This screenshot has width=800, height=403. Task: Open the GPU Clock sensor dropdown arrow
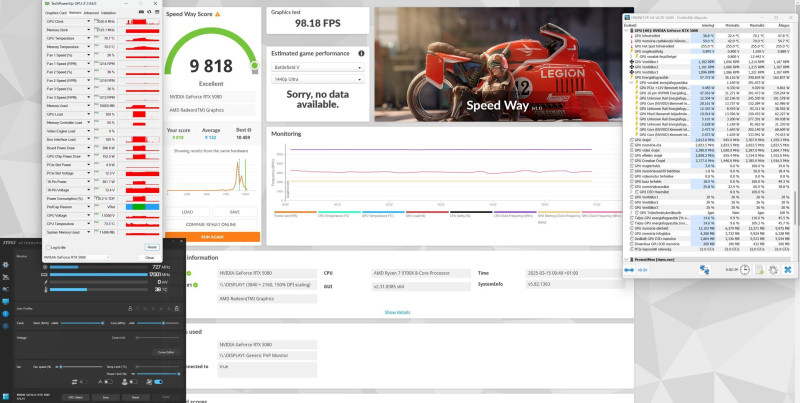tap(89, 21)
